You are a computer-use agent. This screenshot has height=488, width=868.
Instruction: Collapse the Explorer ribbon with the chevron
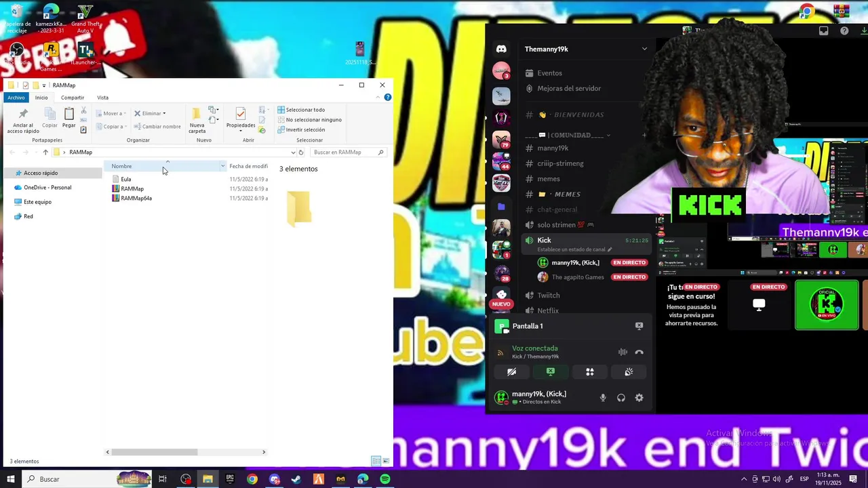(x=378, y=98)
